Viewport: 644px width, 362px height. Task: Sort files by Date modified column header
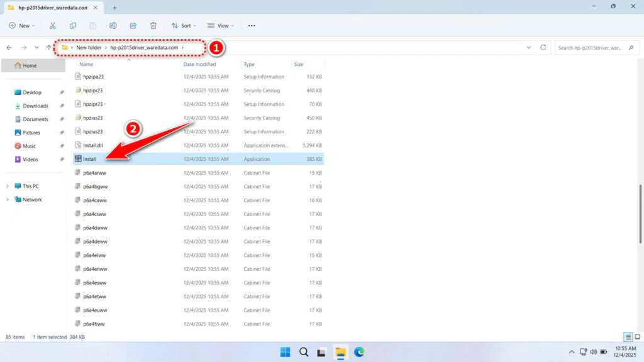[199, 64]
